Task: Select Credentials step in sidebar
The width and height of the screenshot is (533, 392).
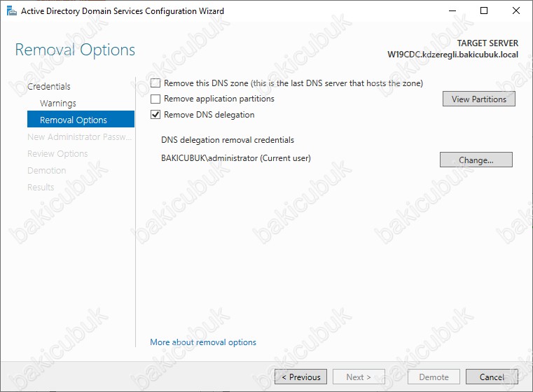Action: pyautogui.click(x=49, y=86)
